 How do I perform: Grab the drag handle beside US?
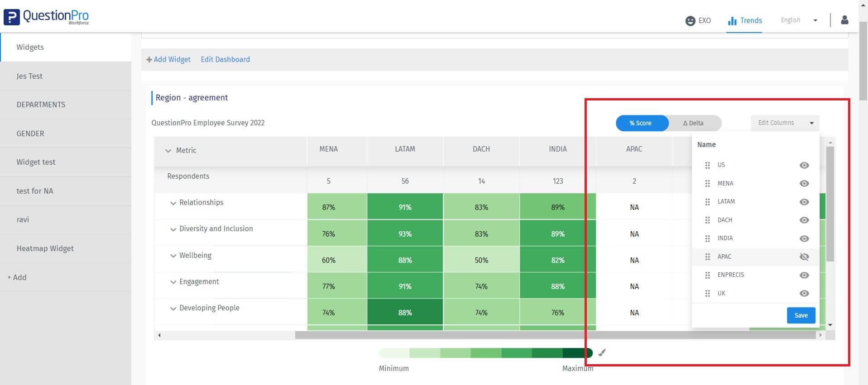click(708, 165)
